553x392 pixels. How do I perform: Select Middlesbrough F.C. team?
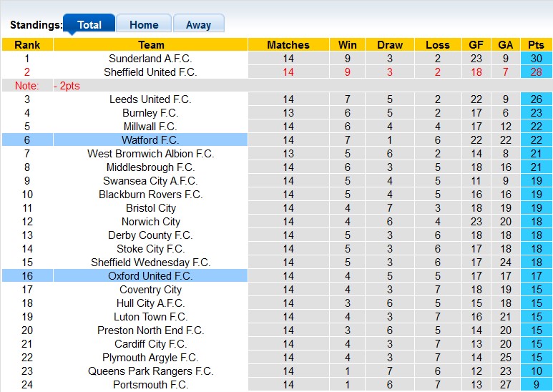pyautogui.click(x=150, y=167)
